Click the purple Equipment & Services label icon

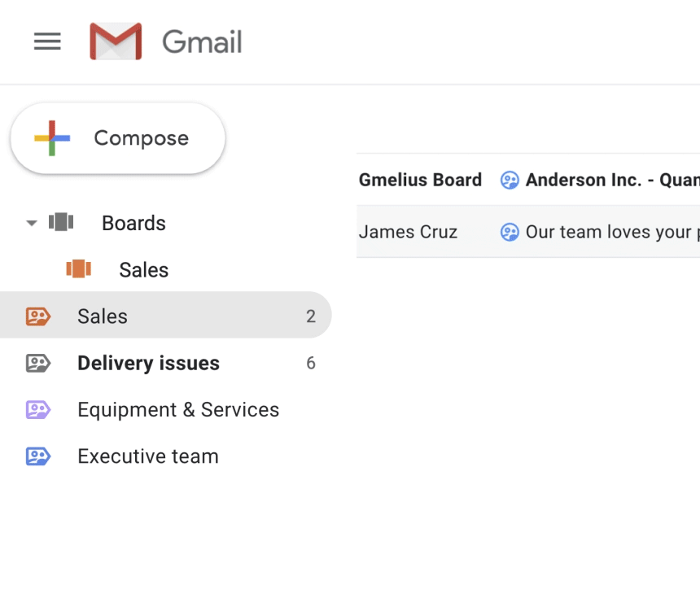pyautogui.click(x=38, y=410)
